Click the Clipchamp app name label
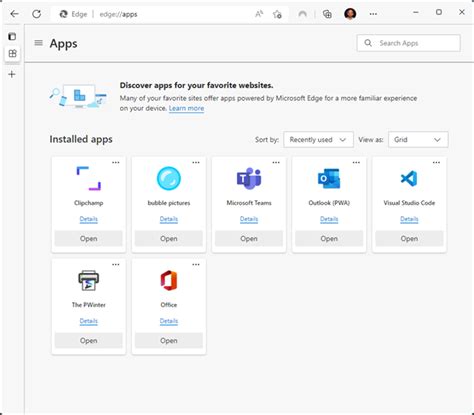This screenshot has width=474, height=415. pyautogui.click(x=89, y=203)
